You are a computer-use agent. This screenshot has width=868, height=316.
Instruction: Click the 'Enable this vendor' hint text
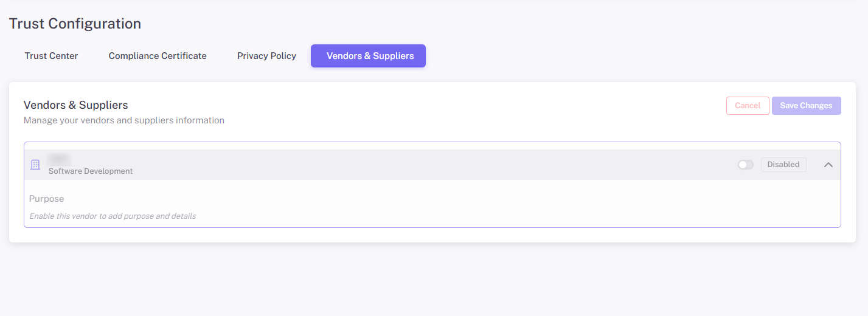[x=113, y=216]
